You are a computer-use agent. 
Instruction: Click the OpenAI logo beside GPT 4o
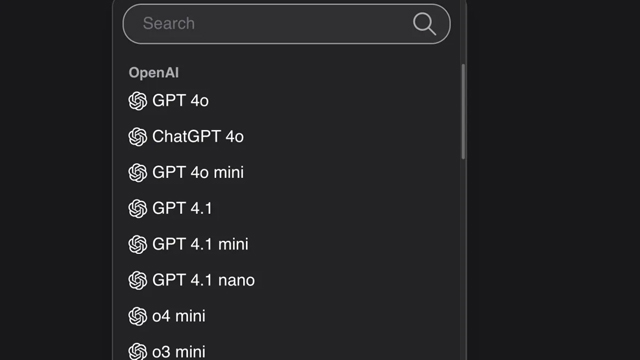(138, 101)
